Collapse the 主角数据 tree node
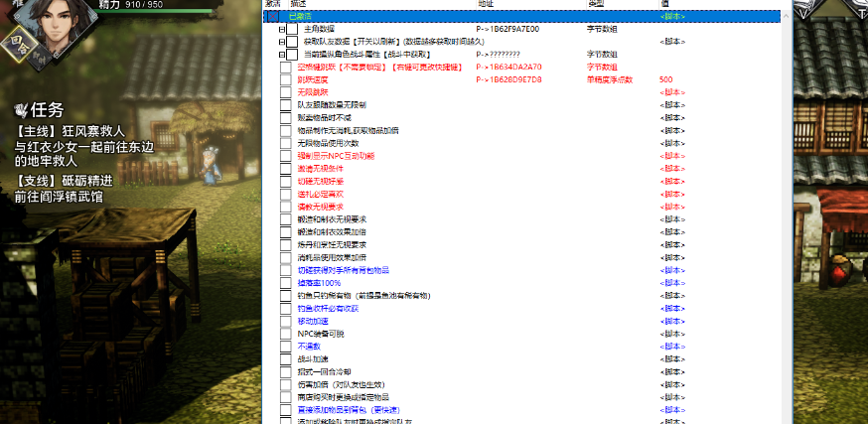 pyautogui.click(x=282, y=30)
